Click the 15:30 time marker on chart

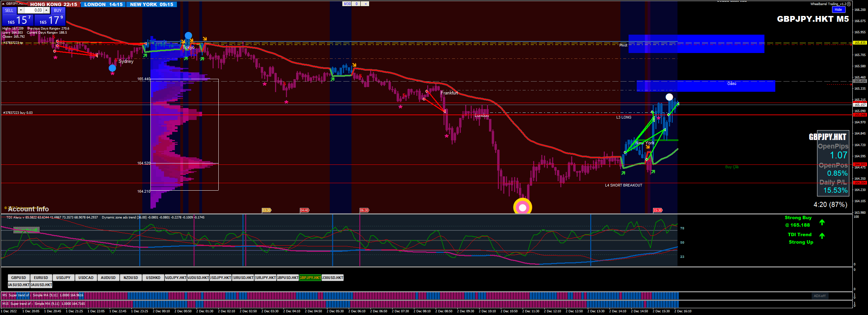[658, 210]
